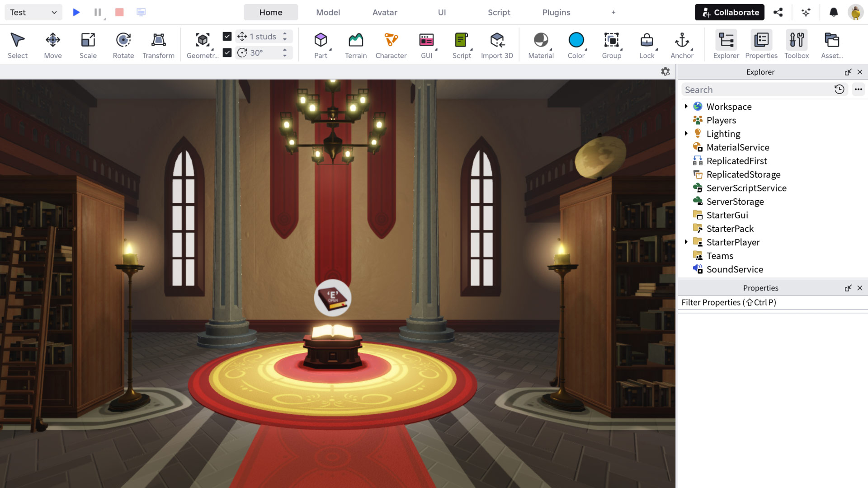Viewport: 868px width, 488px height.
Task: Expand the StarterPlayer tree node
Action: point(686,242)
